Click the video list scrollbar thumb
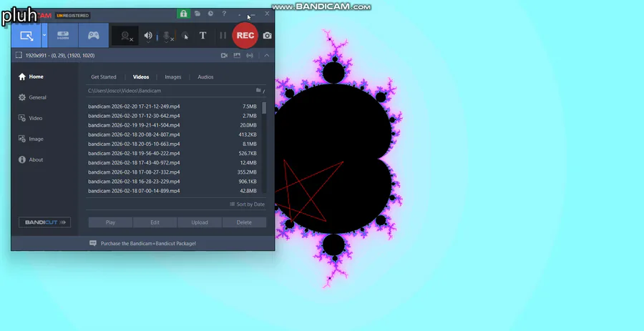The height and width of the screenshot is (331, 644). 263,108
